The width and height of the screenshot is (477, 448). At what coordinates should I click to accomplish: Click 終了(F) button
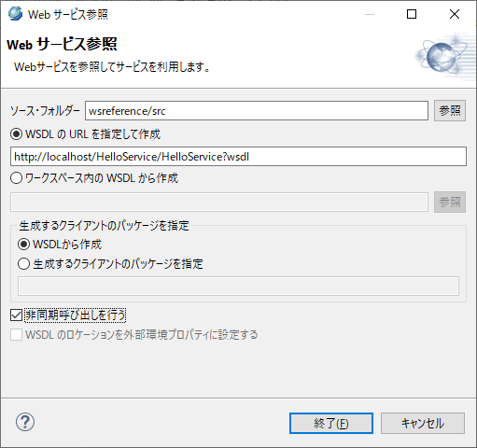coord(331,423)
